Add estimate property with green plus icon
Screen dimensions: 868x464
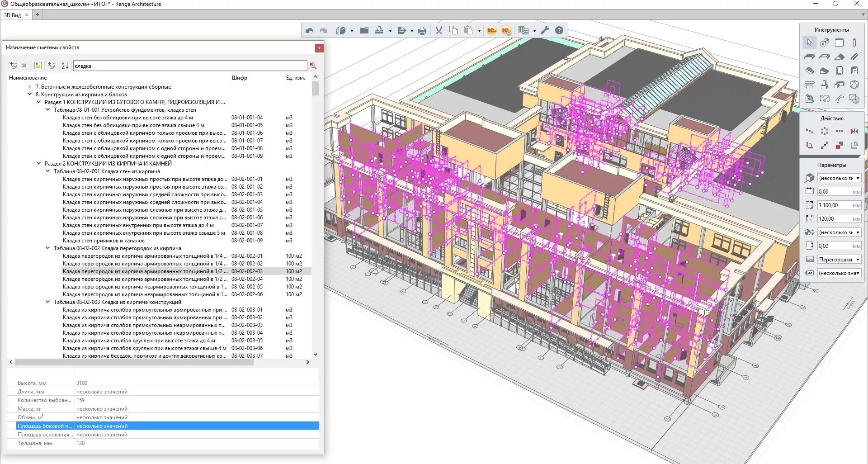pos(14,66)
